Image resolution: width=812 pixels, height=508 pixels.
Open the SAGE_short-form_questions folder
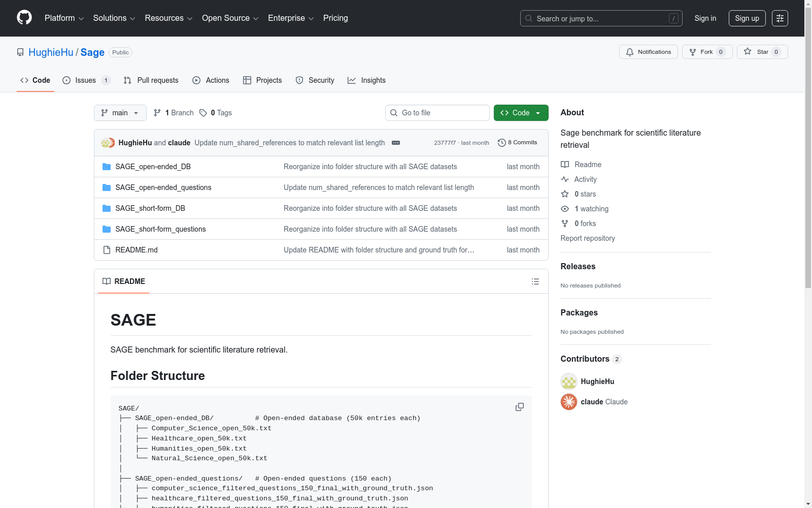[x=161, y=229]
